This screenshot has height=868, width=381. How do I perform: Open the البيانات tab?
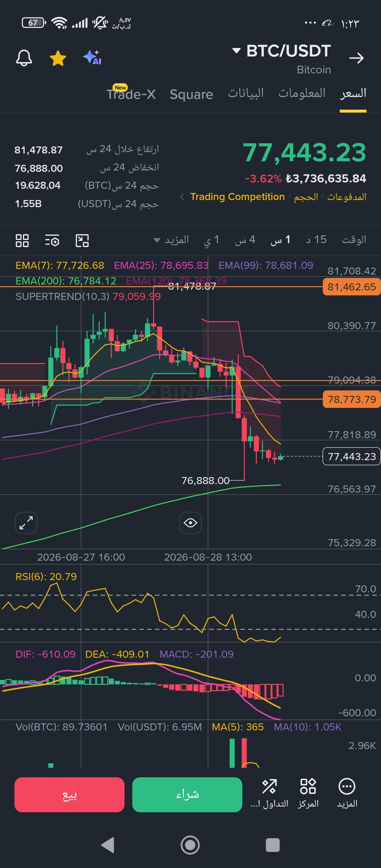pos(246,93)
